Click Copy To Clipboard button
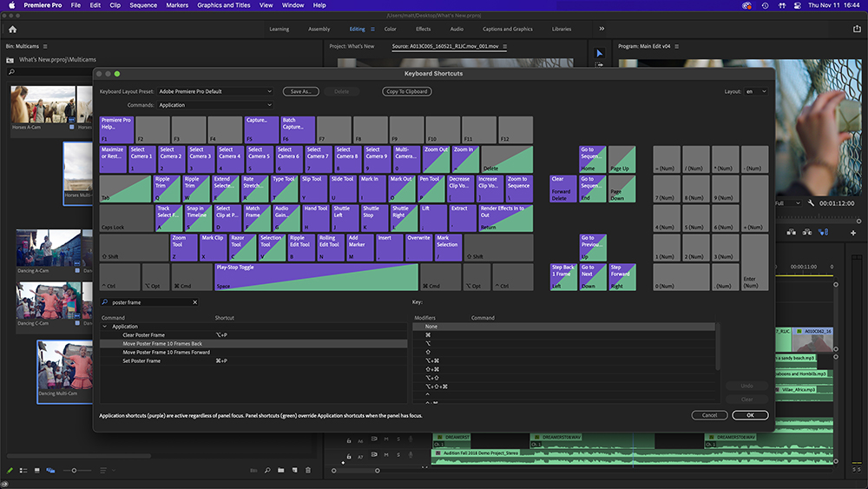Screen dimensions: 868x489 point(407,91)
